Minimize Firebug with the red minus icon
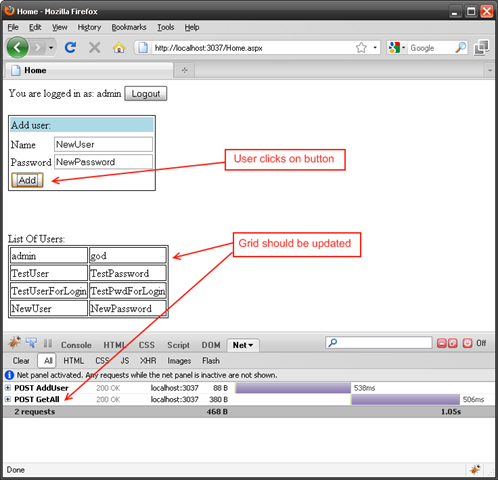Screen dimensions: 498x480 coord(442,343)
